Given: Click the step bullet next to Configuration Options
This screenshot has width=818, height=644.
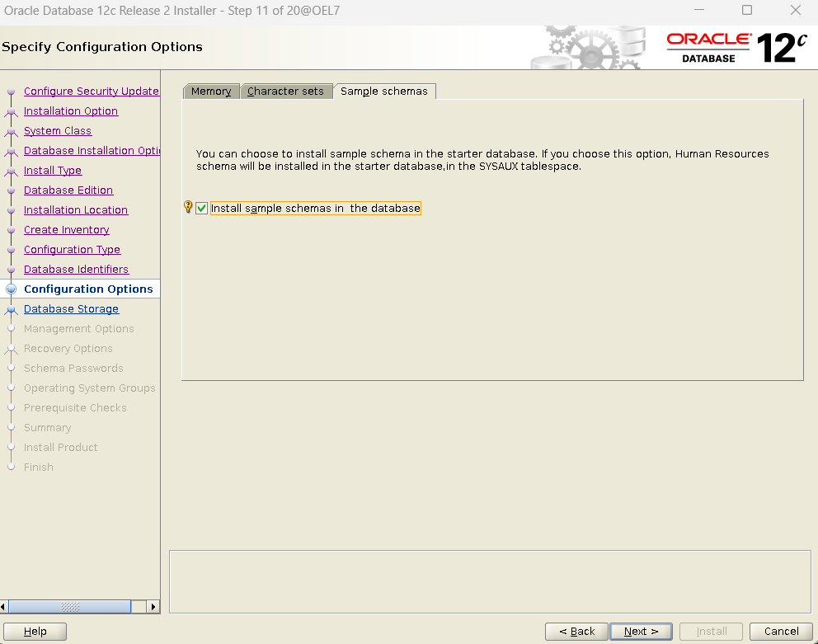Looking at the screenshot, I should click(x=11, y=289).
